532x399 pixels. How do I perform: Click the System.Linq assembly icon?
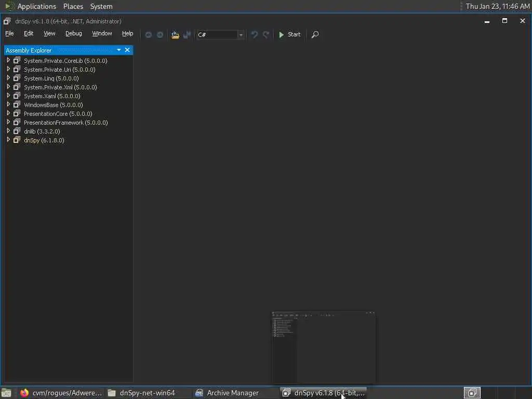[x=17, y=78]
